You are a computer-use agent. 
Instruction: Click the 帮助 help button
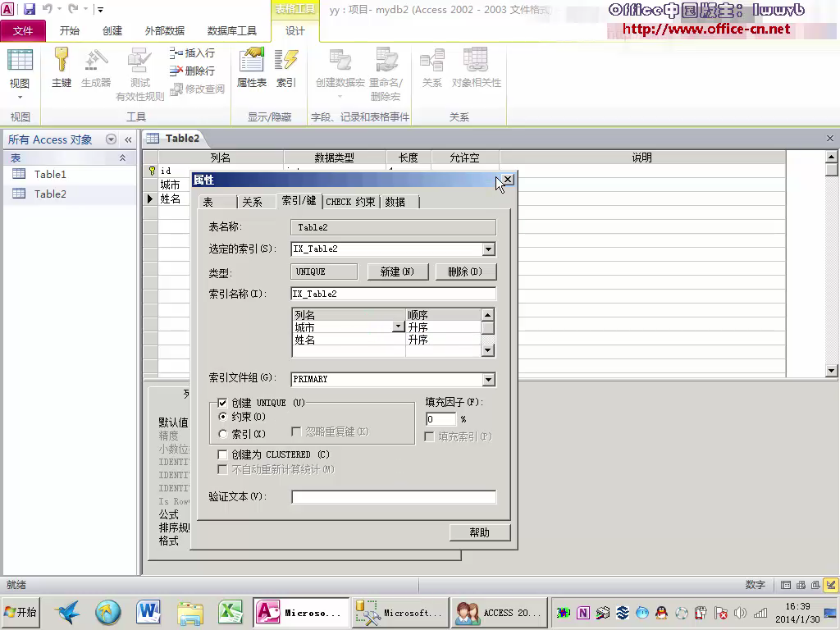pyautogui.click(x=479, y=532)
